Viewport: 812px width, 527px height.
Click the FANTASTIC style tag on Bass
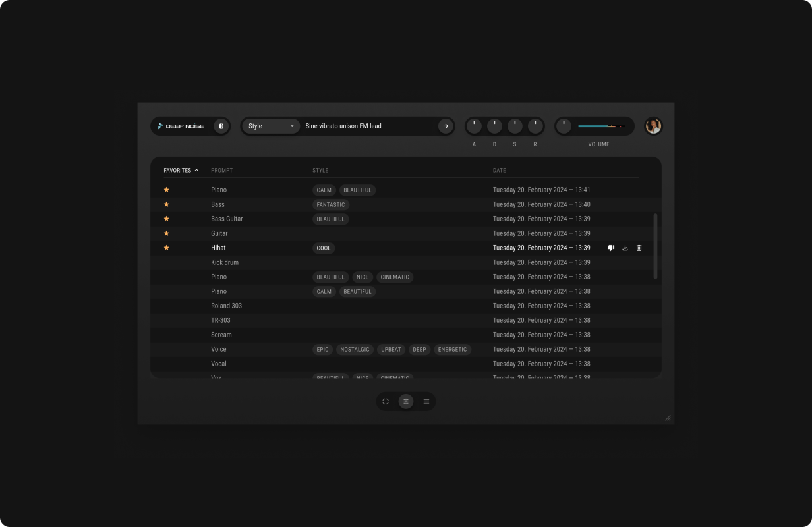tap(330, 204)
